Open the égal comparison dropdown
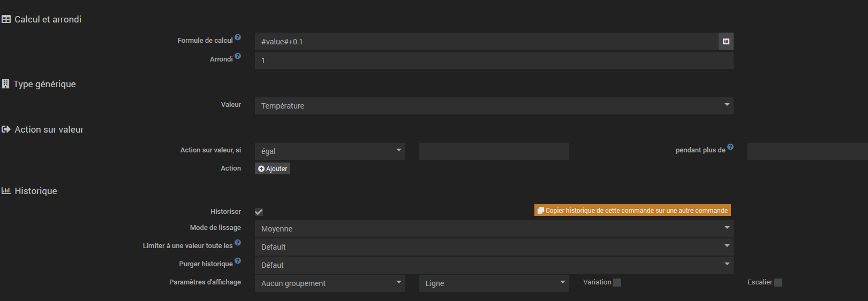 tap(330, 151)
